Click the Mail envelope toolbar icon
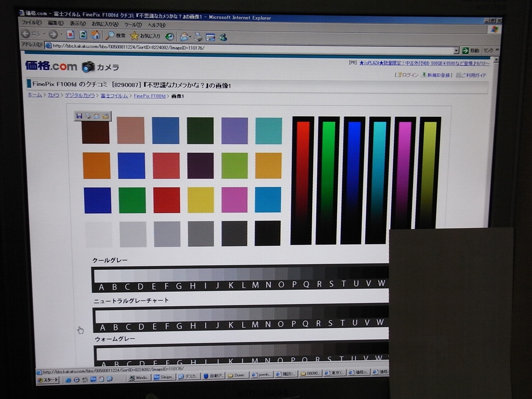Viewport: 532px width, 399px height. [x=184, y=37]
